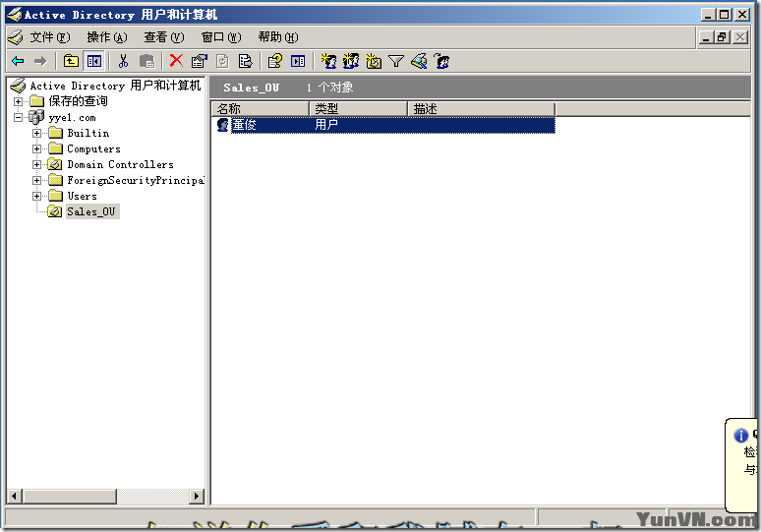
Task: Click tree pane scroll left arrow
Action: [x=14, y=496]
